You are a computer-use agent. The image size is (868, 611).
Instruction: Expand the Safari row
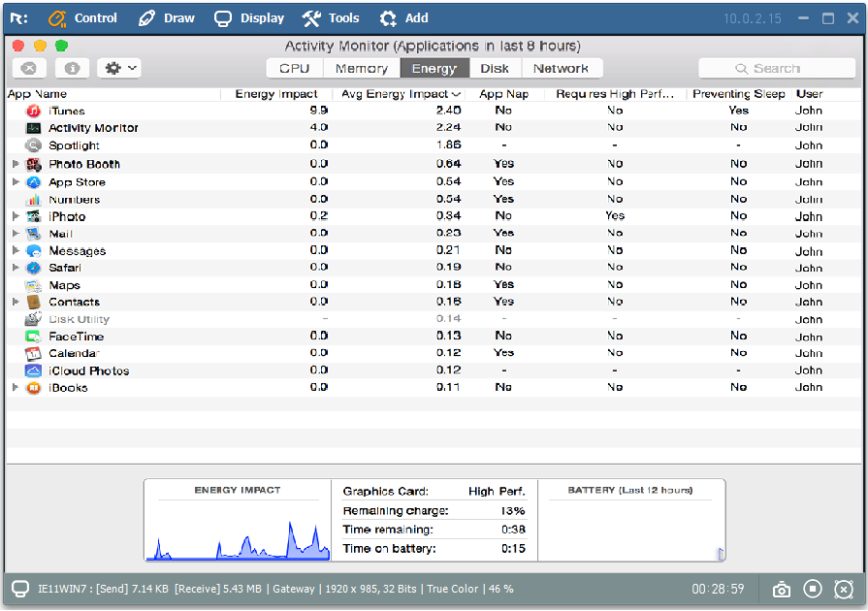point(16,268)
